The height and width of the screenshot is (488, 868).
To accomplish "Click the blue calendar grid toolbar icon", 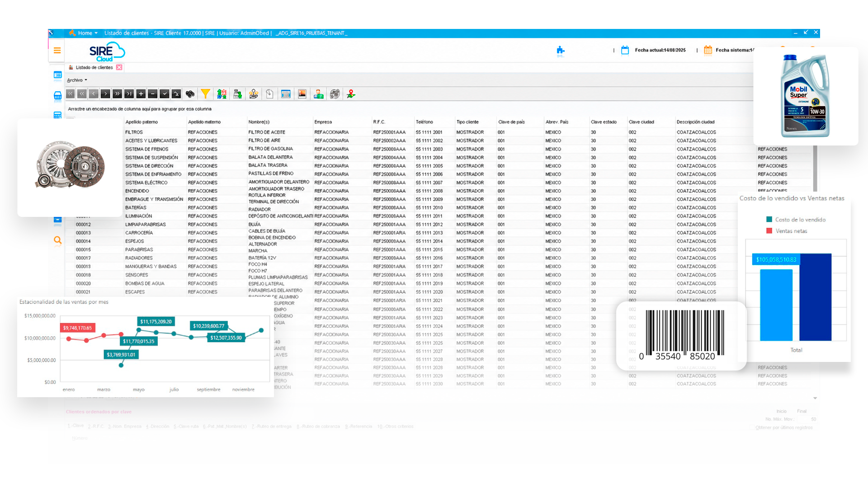I will (x=286, y=94).
